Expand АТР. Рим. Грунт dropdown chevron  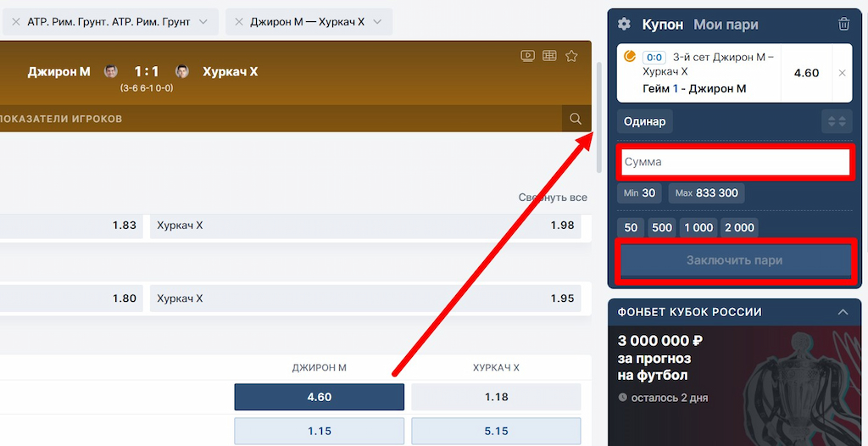[x=203, y=21]
